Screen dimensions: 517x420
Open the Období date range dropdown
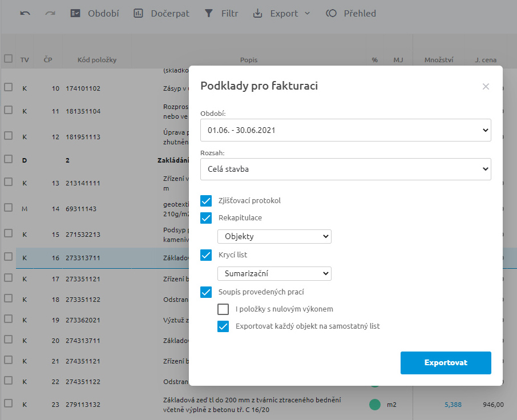point(345,130)
